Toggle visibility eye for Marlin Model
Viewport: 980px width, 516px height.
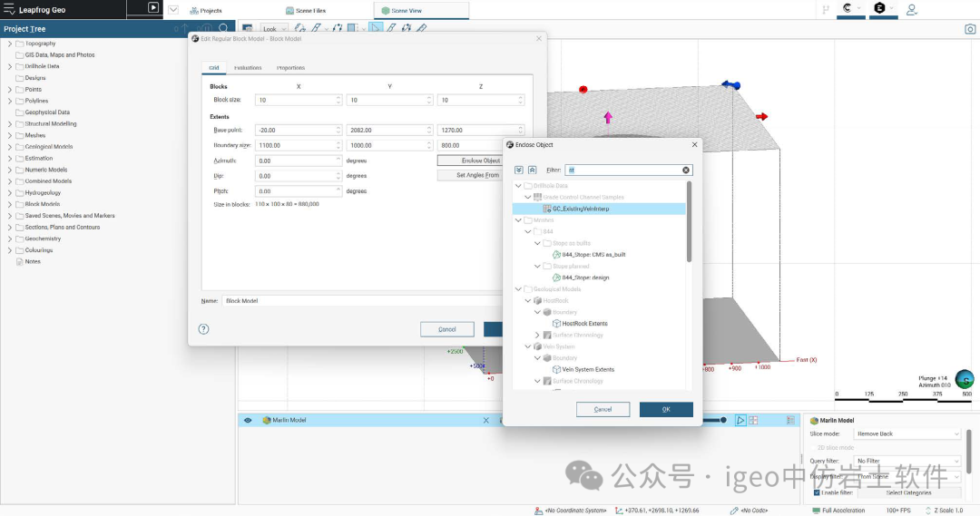248,421
